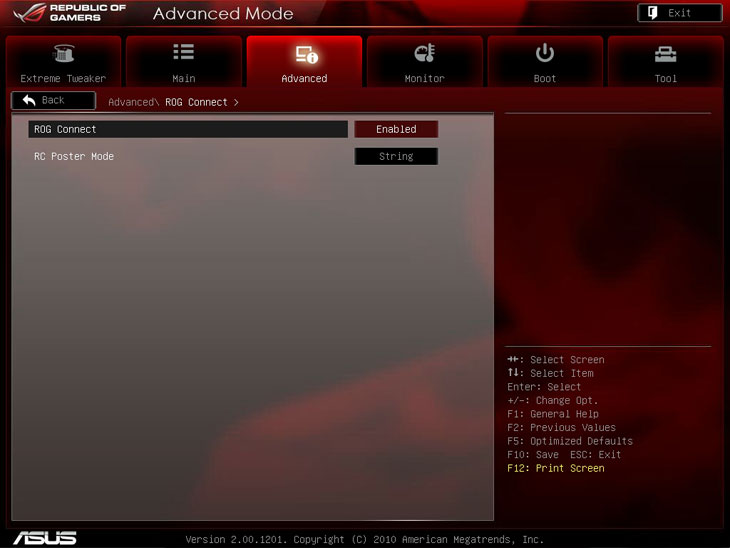Click the Exit door icon
This screenshot has width=730, height=548.
[652, 13]
